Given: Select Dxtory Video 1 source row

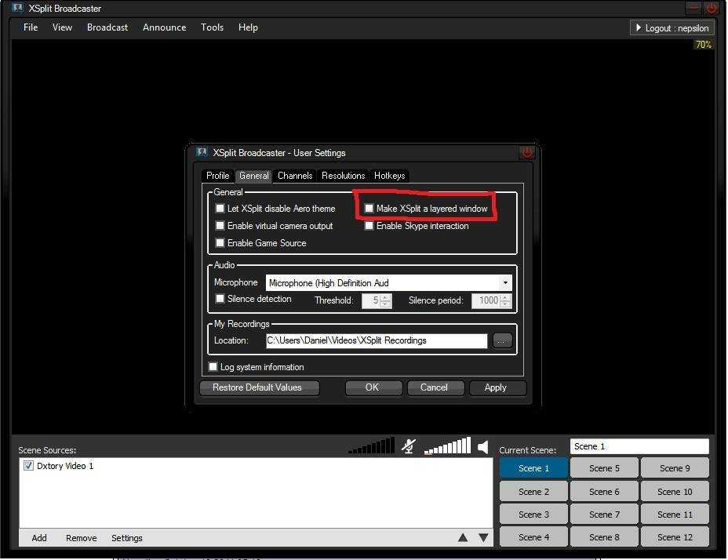Looking at the screenshot, I should pyautogui.click(x=256, y=466).
